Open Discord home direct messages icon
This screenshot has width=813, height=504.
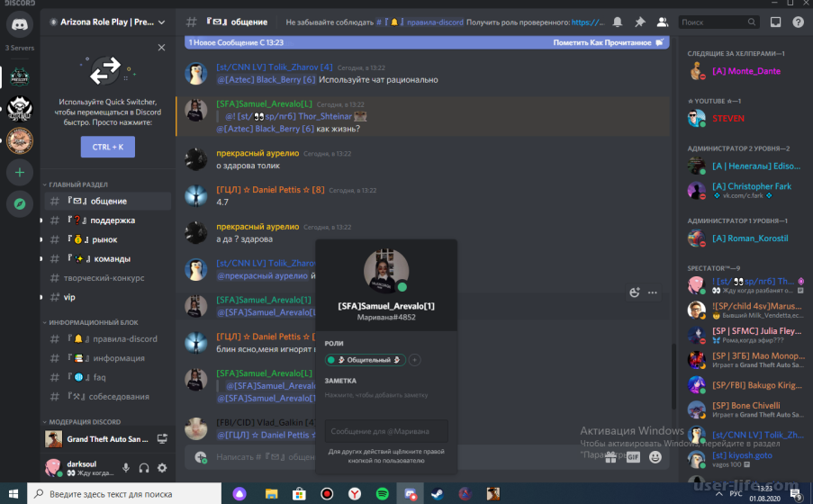click(x=20, y=24)
